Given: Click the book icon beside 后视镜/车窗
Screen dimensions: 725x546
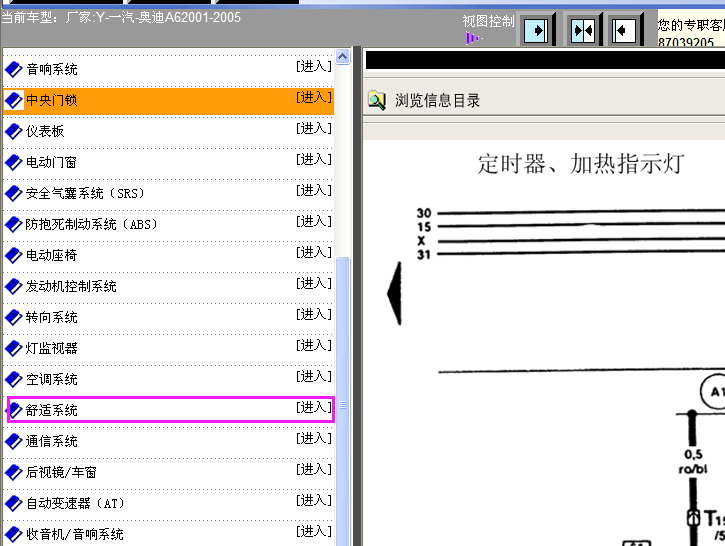Looking at the screenshot, I should click(x=13, y=472).
